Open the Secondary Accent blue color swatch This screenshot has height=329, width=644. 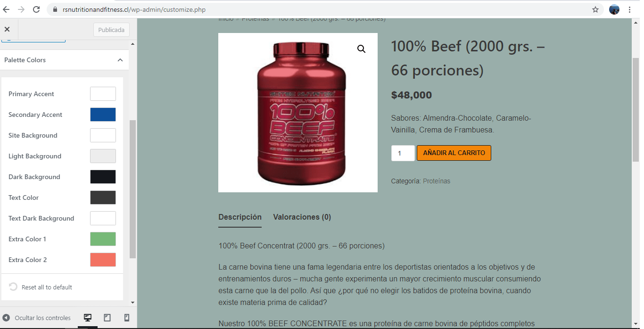[x=103, y=115]
